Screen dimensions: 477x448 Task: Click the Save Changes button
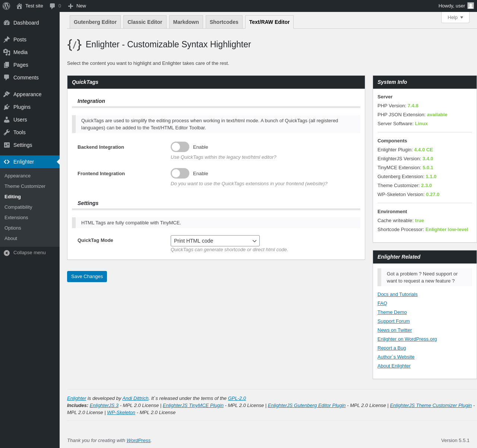87,277
